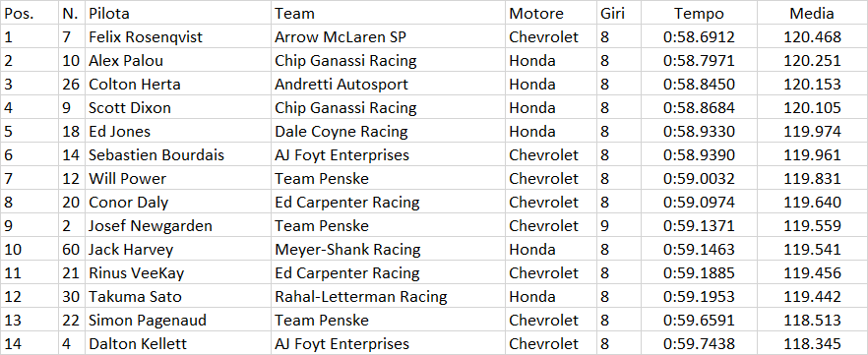Select the Meyer-Shank Racing team cell
This screenshot has width=868, height=355.
(389, 250)
